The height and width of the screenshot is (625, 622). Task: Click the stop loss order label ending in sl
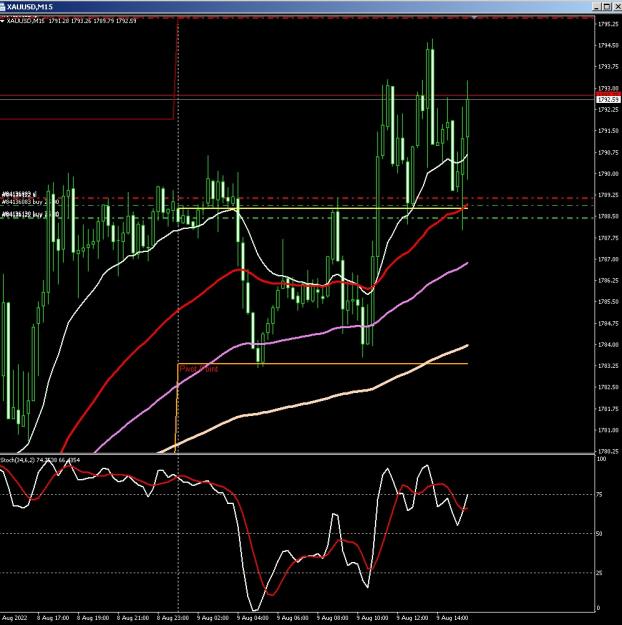tap(19, 195)
